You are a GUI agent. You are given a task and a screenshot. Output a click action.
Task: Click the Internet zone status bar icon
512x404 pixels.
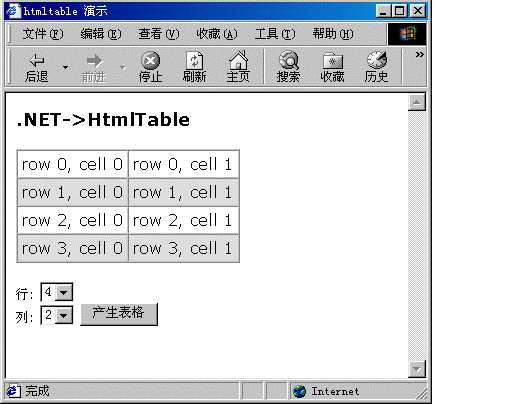pyautogui.click(x=300, y=391)
